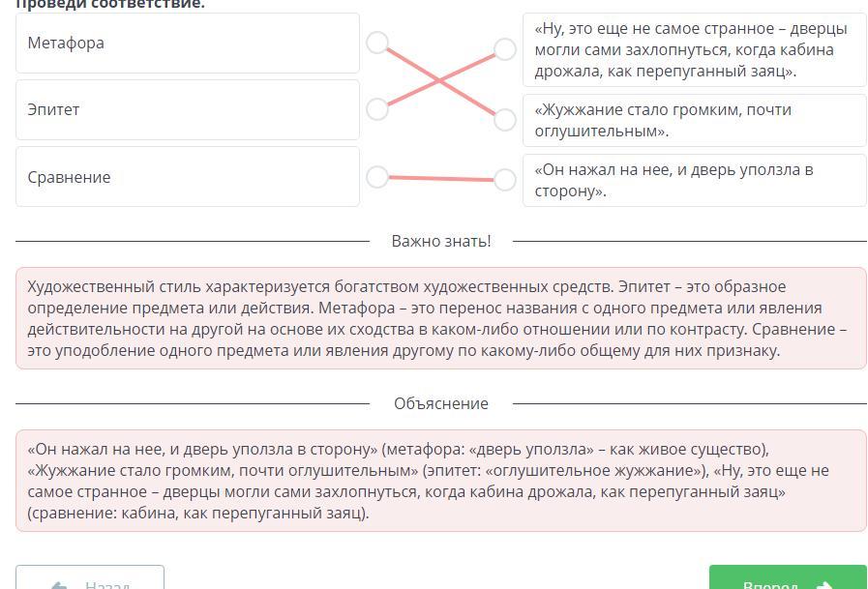Image resolution: width=868 pixels, height=589 pixels.
Task: Click the «Важно знать!» section heading
Action: tap(441, 241)
